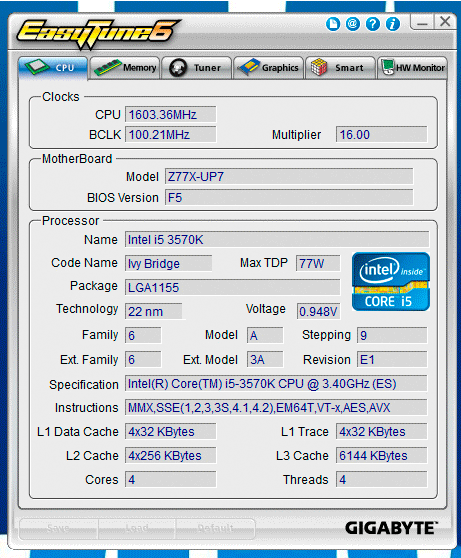461x558 pixels.
Task: Click the greyed-out Load button
Action: [x=137, y=528]
